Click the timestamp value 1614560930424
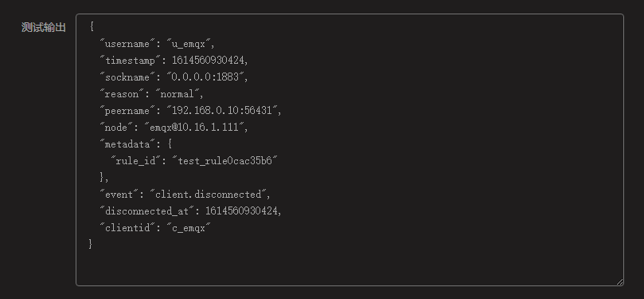The height and width of the screenshot is (299, 644). click(209, 61)
